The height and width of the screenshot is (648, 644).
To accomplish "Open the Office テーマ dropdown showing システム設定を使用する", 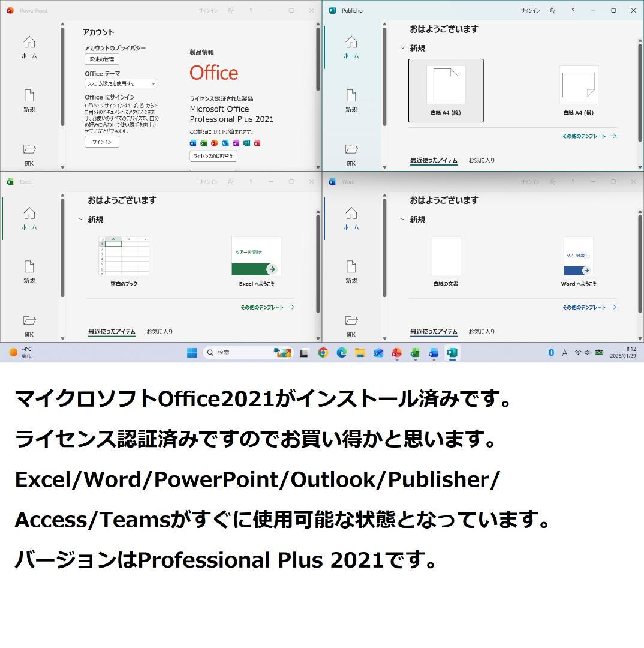I will [119, 83].
